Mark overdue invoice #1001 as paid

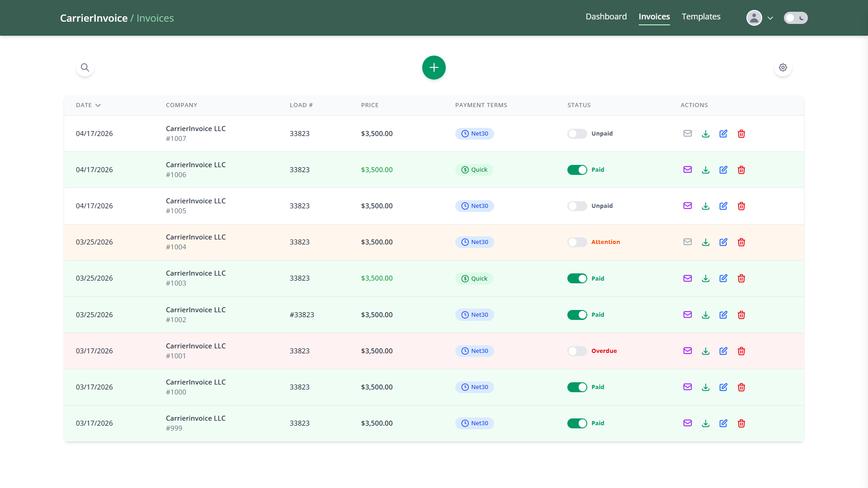[x=577, y=351]
